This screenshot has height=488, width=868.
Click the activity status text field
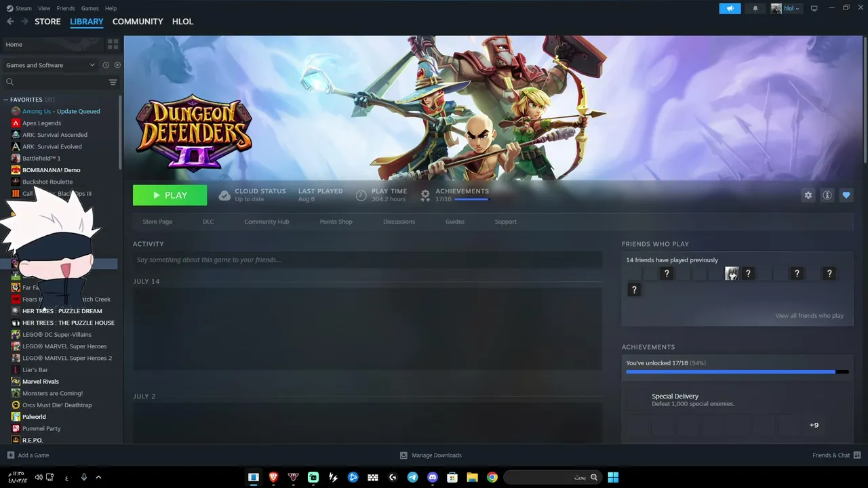pyautogui.click(x=368, y=260)
